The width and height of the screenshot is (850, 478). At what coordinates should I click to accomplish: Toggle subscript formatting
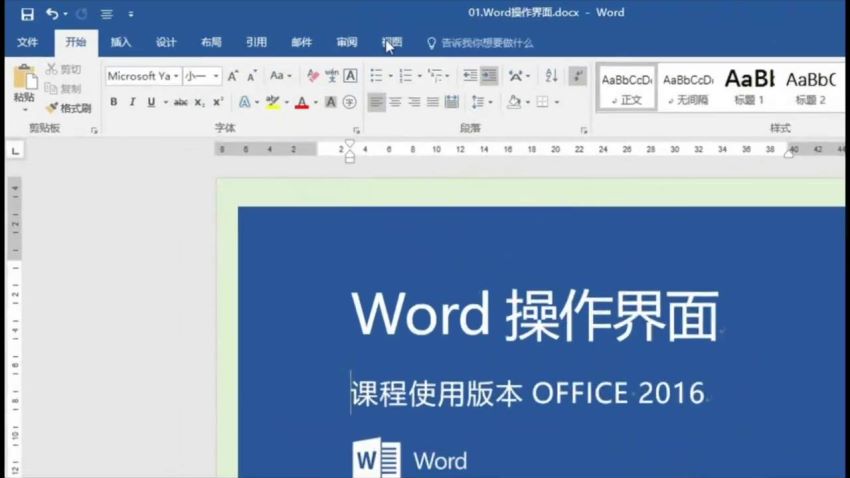(x=199, y=102)
